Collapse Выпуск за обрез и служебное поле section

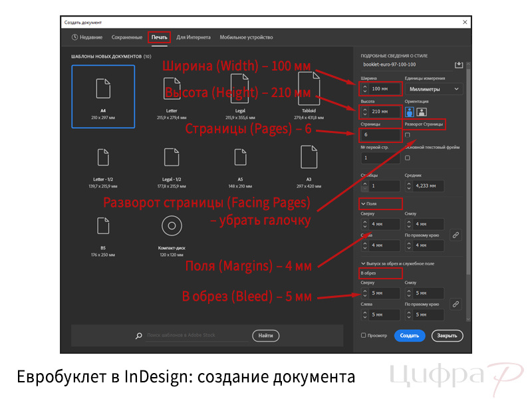363,263
